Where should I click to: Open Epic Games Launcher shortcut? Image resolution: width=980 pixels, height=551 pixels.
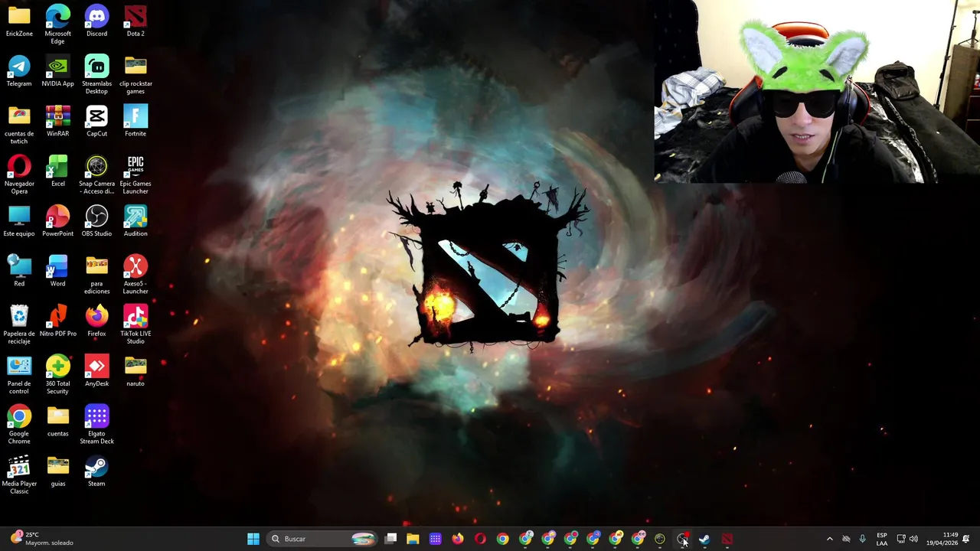136,174
